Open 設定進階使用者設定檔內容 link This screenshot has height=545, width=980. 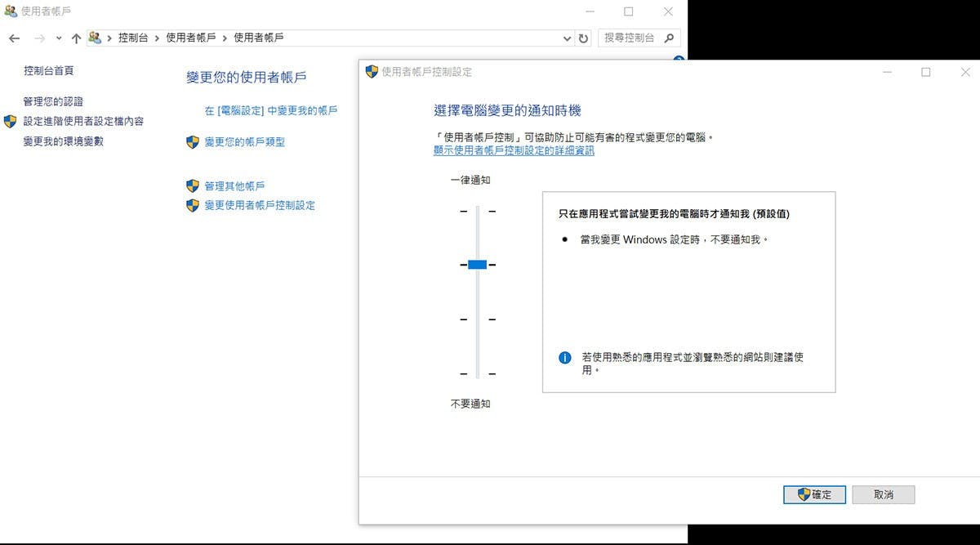pyautogui.click(x=83, y=121)
